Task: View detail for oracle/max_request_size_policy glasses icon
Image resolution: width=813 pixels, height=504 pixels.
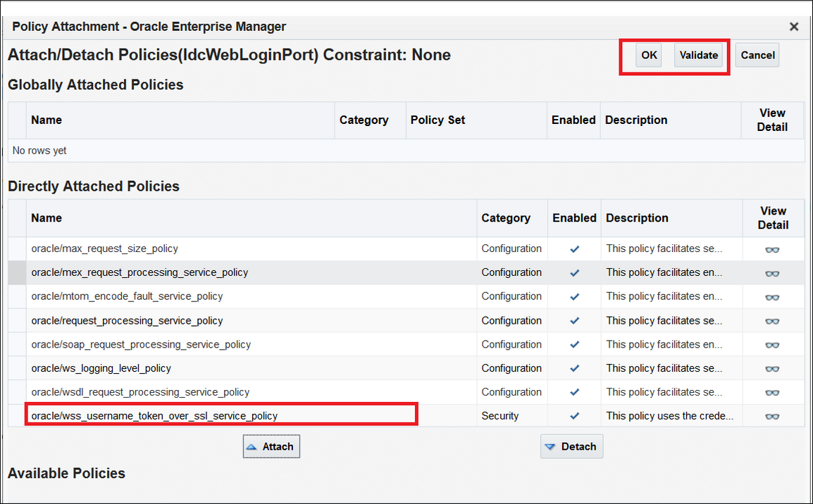Action: [x=772, y=250]
